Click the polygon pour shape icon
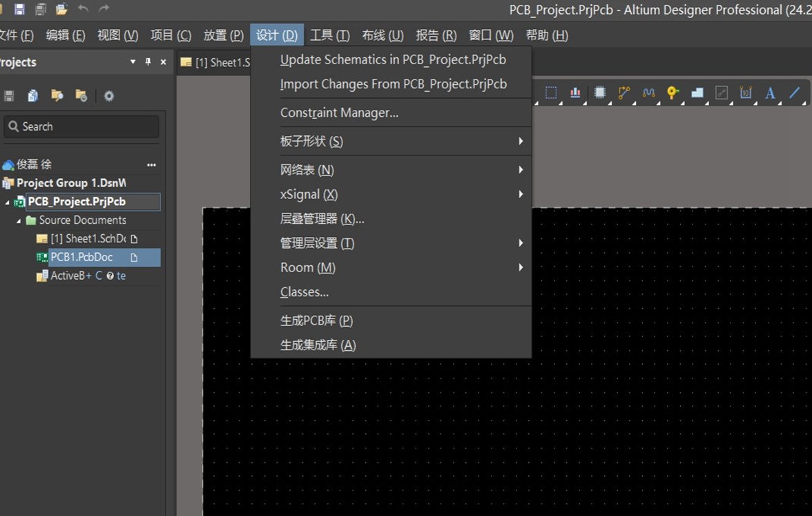The width and height of the screenshot is (812, 516). pos(697,93)
